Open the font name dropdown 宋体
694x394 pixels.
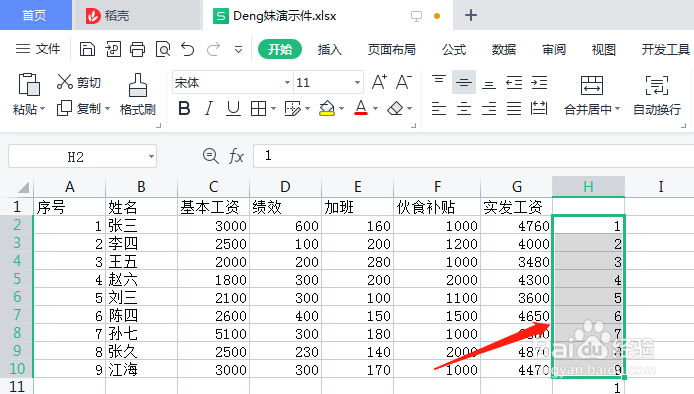287,82
